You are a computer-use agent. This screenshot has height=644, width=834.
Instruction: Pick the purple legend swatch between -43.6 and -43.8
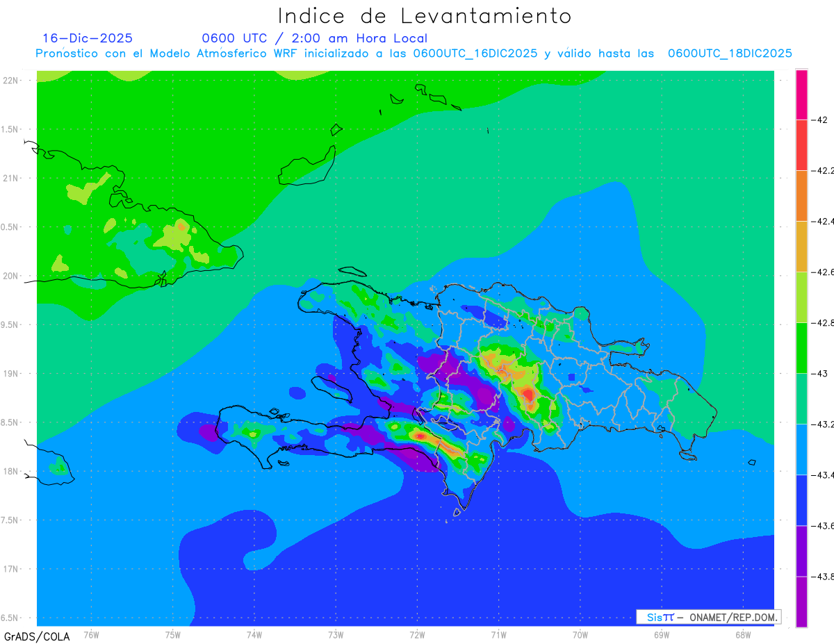click(x=801, y=551)
